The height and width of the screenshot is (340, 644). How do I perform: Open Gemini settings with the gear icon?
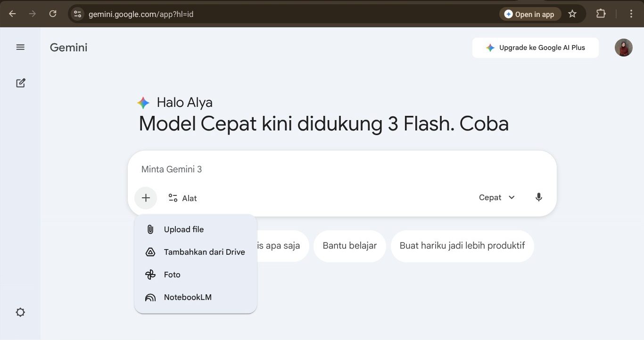[x=20, y=312]
